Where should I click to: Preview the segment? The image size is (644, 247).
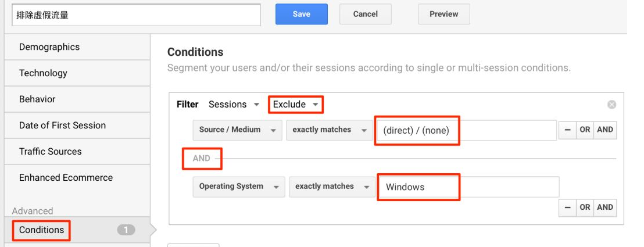tap(443, 14)
